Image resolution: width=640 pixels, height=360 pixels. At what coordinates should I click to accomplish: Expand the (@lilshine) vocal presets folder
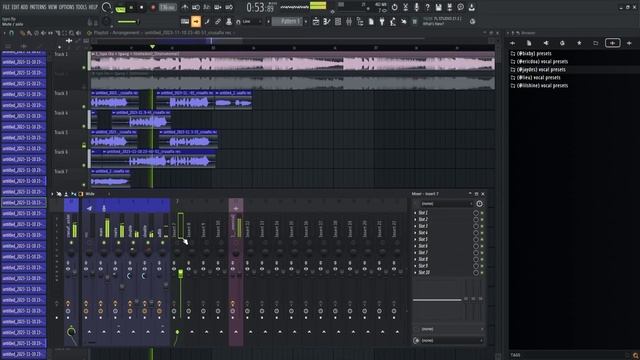(539, 86)
